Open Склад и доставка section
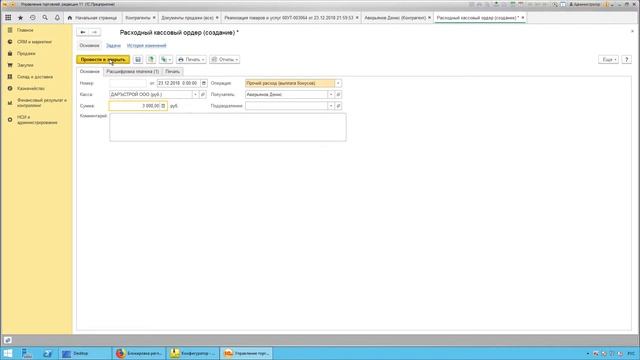Screen dimensions: 640x360 tap(35, 77)
